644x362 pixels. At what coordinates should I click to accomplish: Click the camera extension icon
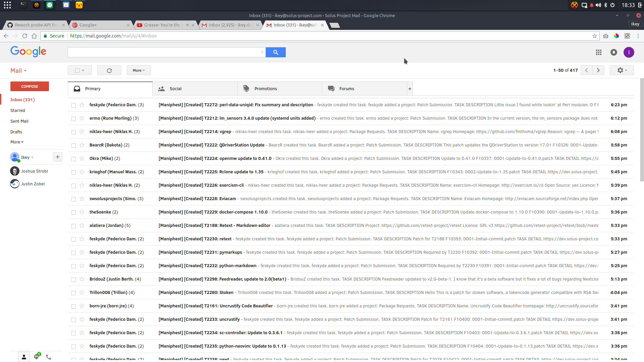[606, 36]
